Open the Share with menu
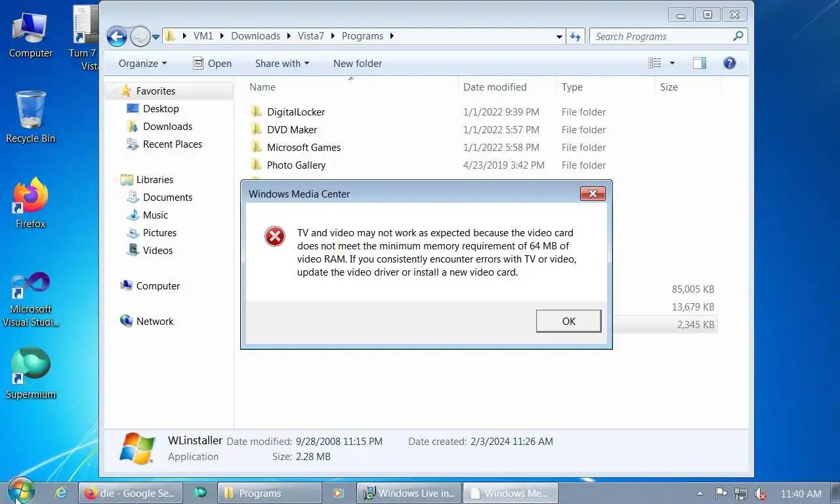840x504 pixels. coord(282,64)
